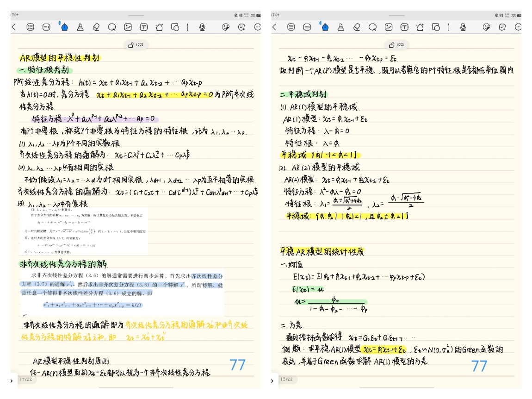Expand the bottom-left panel arrow on page 14
The image size is (532, 399).
[x=12, y=380]
